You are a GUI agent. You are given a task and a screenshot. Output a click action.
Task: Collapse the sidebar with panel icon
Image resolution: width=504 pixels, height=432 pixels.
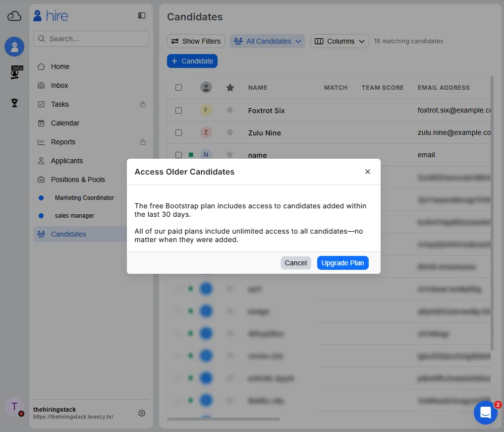click(142, 15)
